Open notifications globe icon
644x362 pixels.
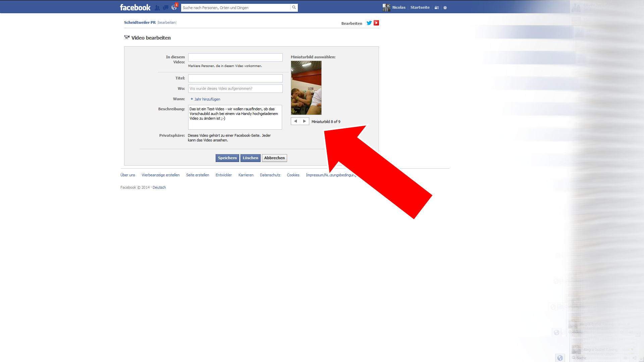pos(174,7)
